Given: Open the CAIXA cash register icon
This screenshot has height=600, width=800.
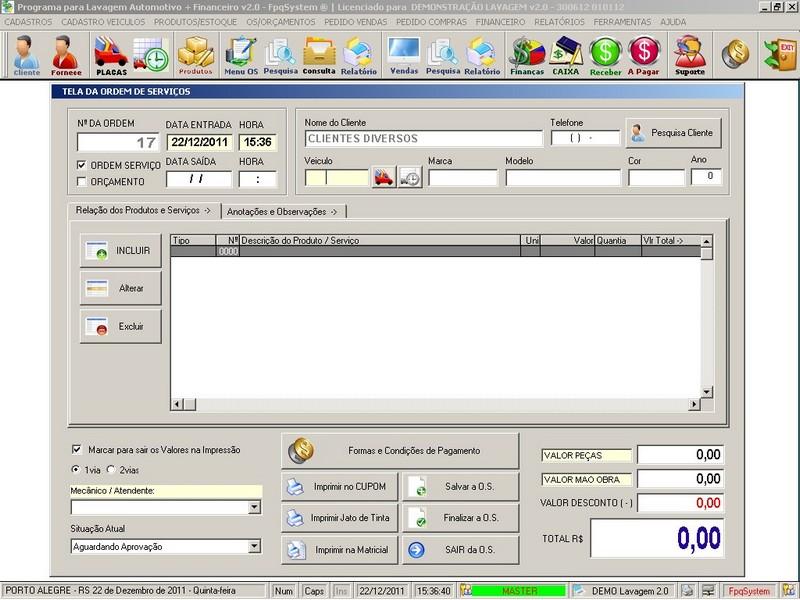Looking at the screenshot, I should [566, 55].
